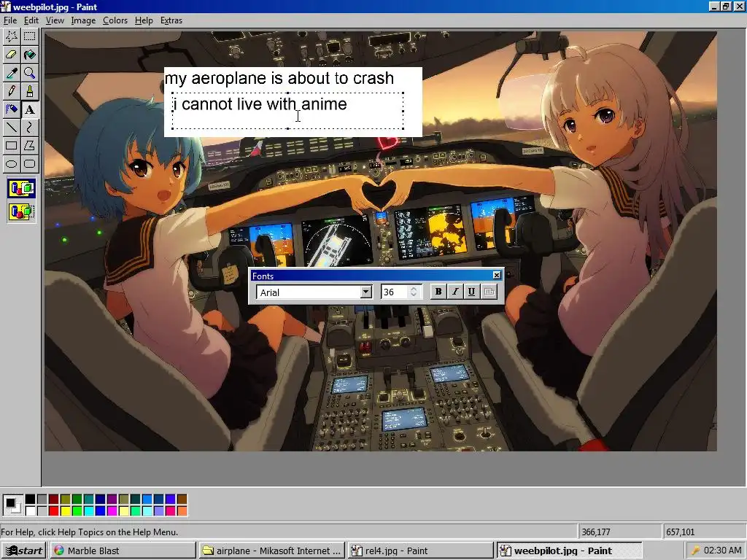The width and height of the screenshot is (747, 560).
Task: Select the Text tool
Action: (29, 109)
